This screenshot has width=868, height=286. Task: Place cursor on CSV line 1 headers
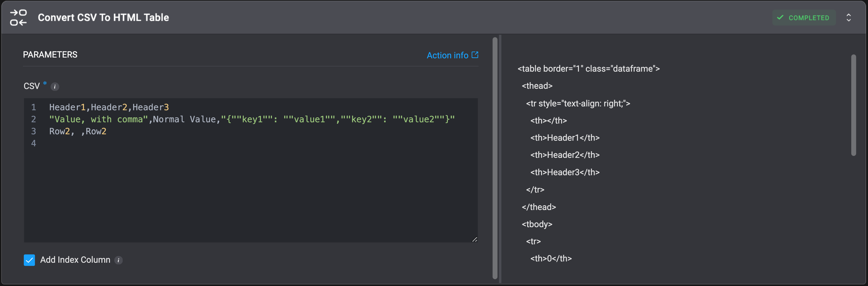[x=109, y=107]
